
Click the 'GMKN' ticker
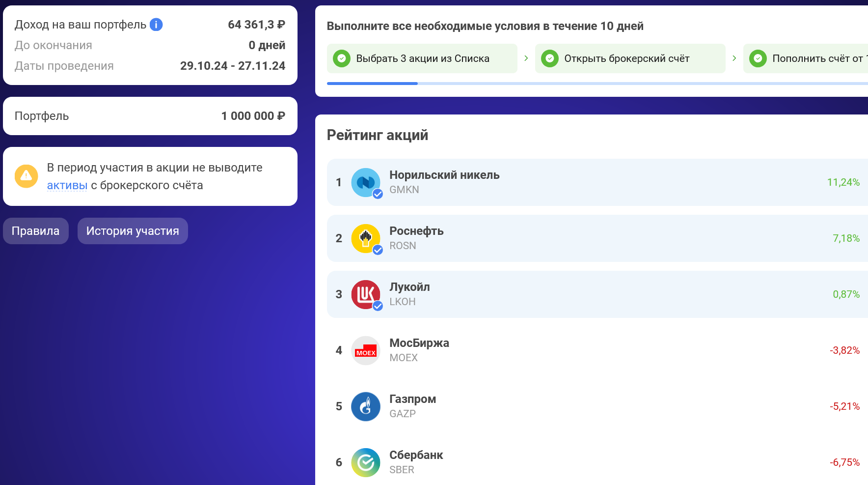click(405, 190)
